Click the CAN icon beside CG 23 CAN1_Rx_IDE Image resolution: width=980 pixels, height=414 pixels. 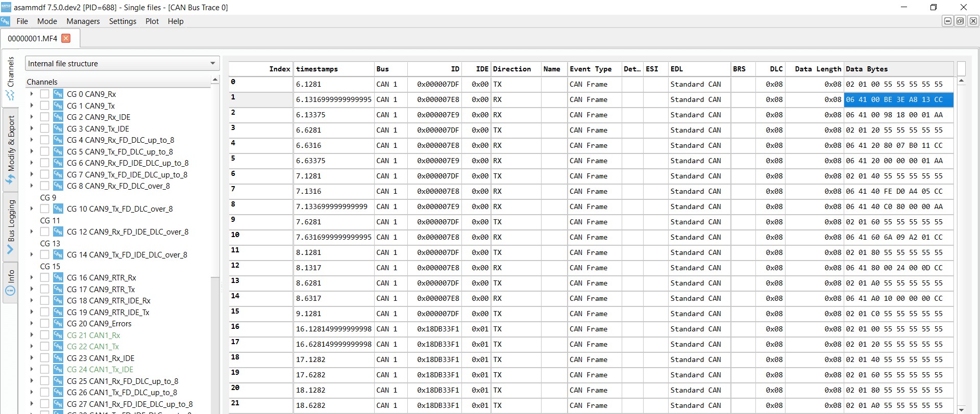pos(58,358)
